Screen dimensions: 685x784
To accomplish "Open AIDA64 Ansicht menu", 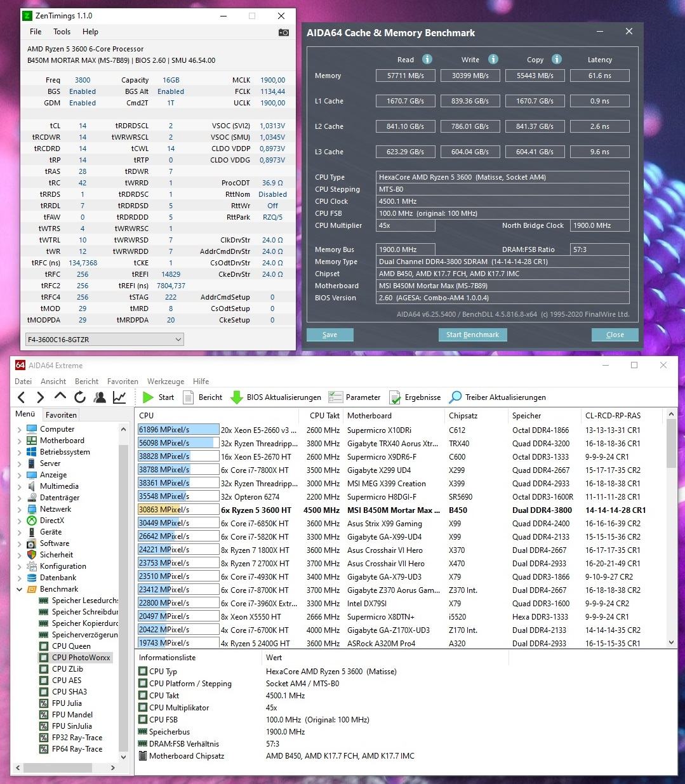I will pyautogui.click(x=53, y=382).
